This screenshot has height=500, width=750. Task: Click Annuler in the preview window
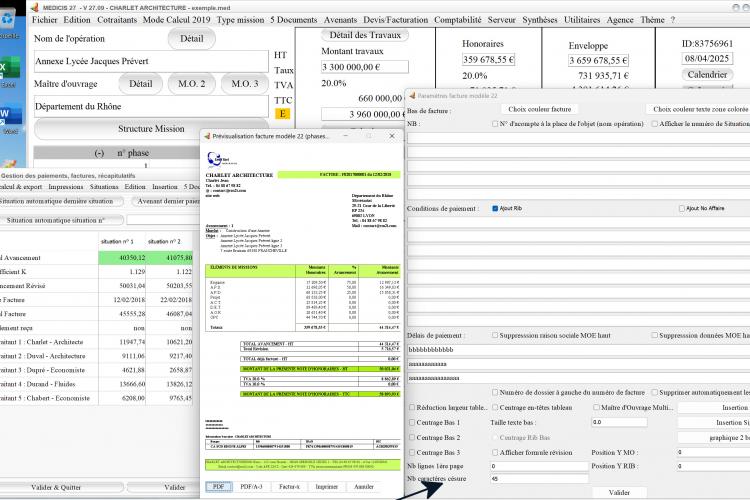pyautogui.click(x=364, y=487)
